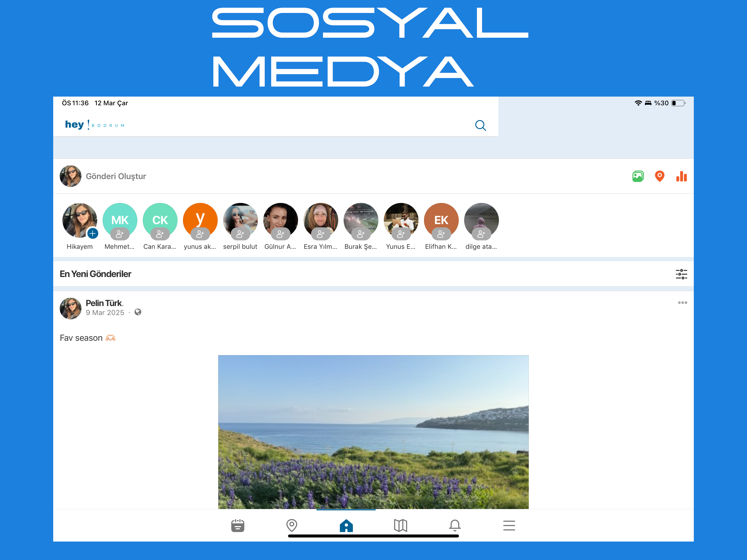Viewport: 747px width, 560px height.
Task: Open the hamburger menu tab
Action: [509, 525]
